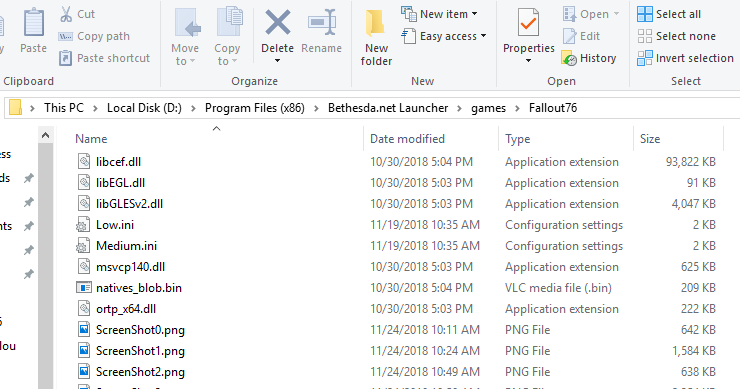Click the address bar folder icon
The image size is (740, 389).
[16, 108]
